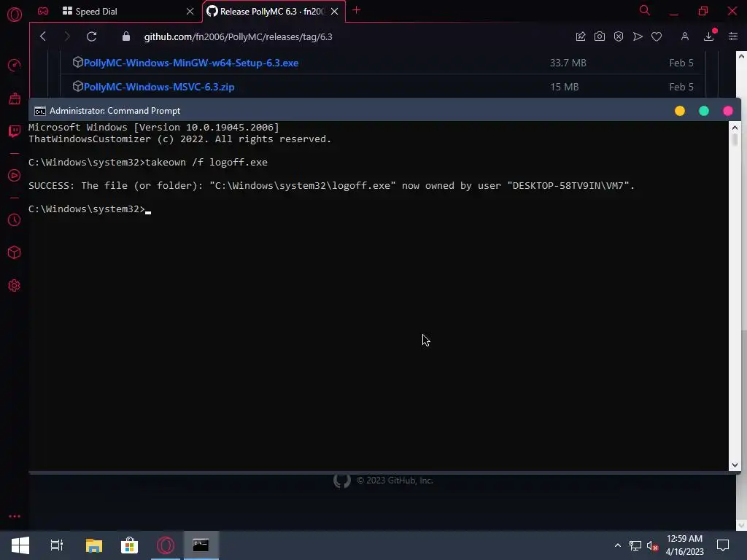Add page to bookmarks heart icon

(x=657, y=36)
